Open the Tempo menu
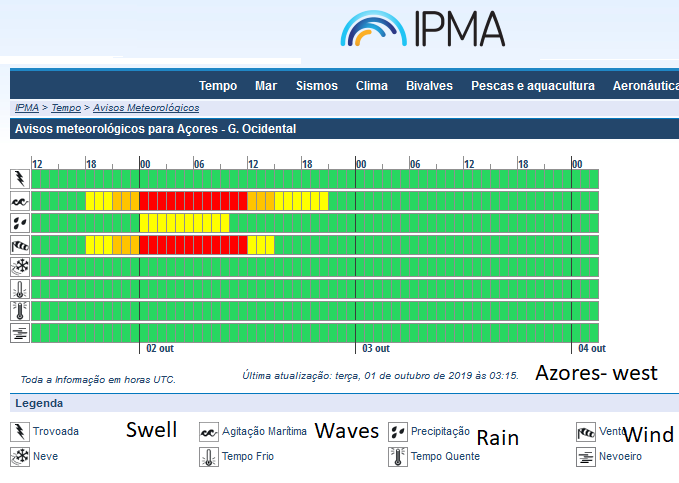The width and height of the screenshot is (679, 483). click(218, 86)
